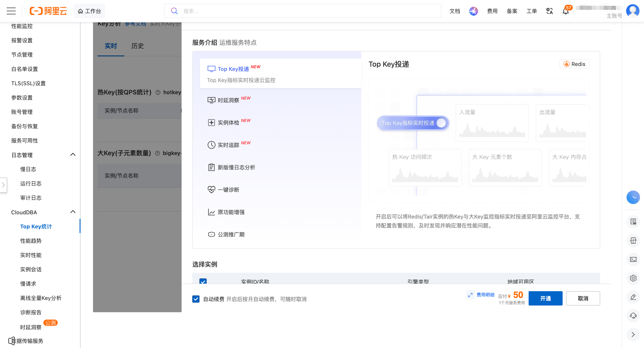Screen dimensions: 644x348
Task: Open 慢日志 under 日志管理
Action: click(28, 169)
